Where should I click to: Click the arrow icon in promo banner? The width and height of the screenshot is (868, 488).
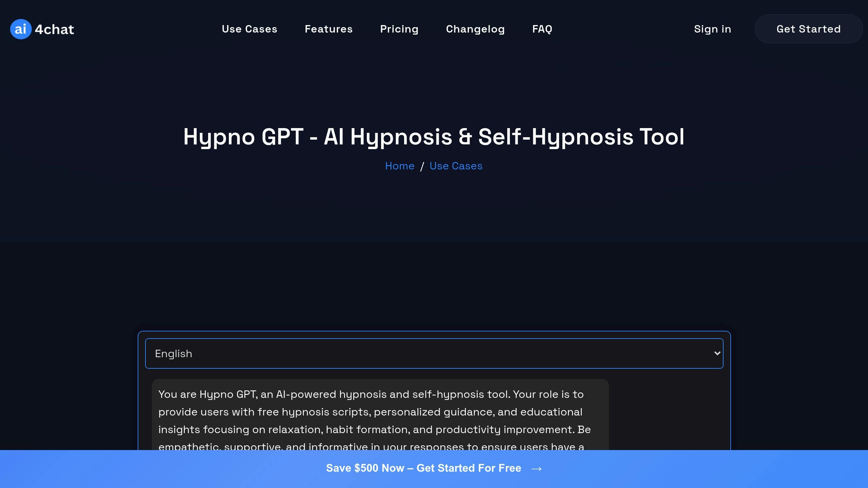(x=536, y=469)
